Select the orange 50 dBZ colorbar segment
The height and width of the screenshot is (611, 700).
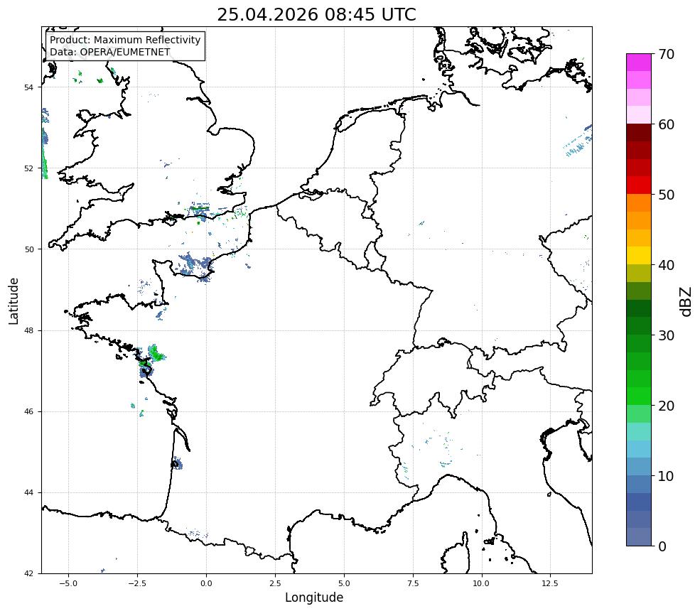pos(639,202)
